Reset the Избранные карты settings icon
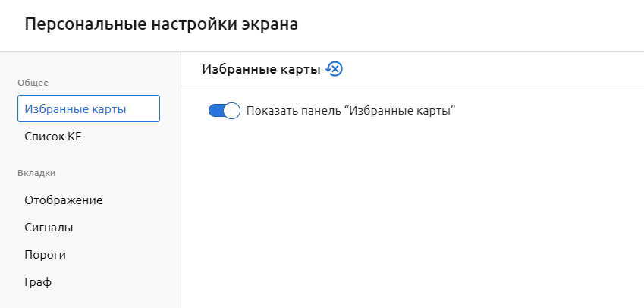Screen dimensions: 644x308 pos(334,69)
